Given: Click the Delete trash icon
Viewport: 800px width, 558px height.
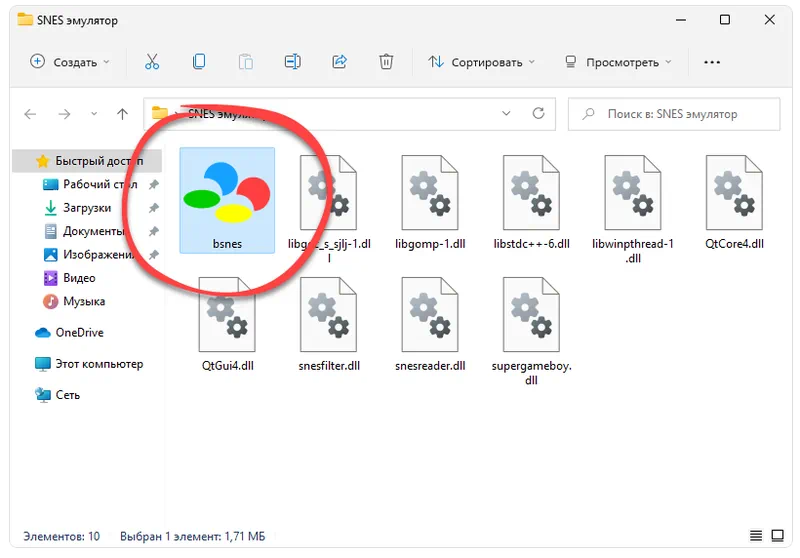Looking at the screenshot, I should point(386,62).
